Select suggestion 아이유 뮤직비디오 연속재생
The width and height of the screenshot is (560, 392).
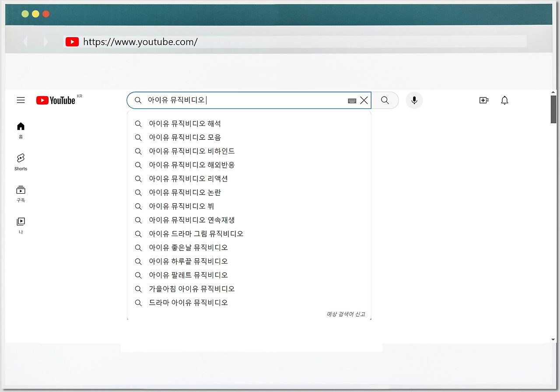pos(249,220)
